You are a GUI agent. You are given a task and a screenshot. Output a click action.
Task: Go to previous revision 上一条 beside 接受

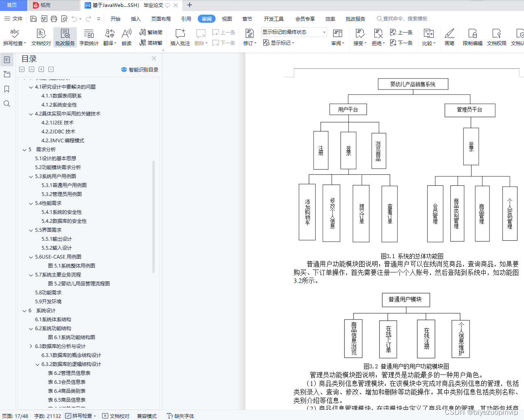pyautogui.click(x=401, y=32)
